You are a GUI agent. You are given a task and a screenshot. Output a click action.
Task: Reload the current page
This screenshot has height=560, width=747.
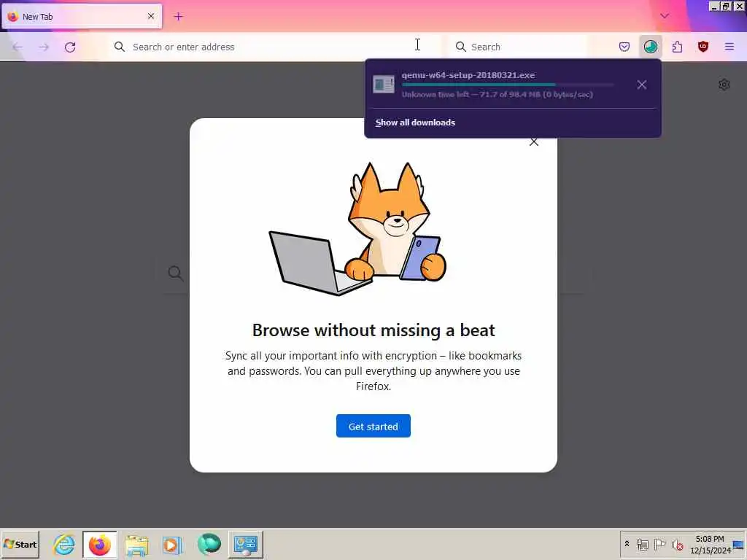70,47
